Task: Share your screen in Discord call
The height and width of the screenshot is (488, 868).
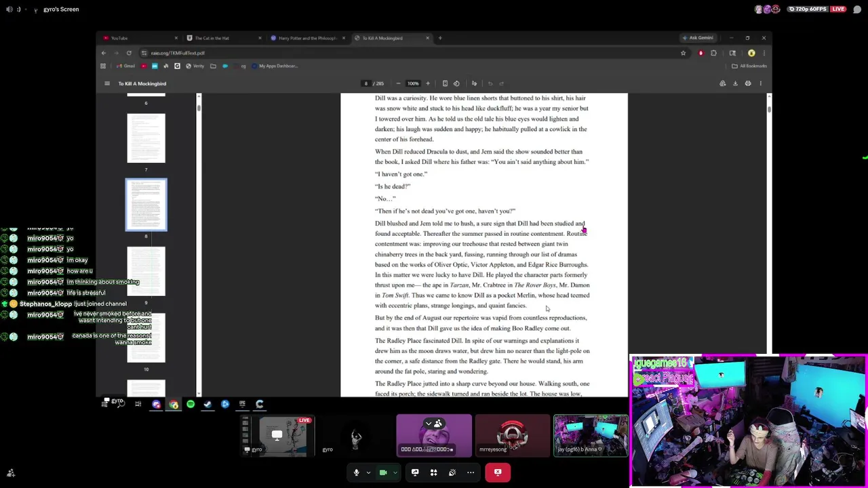Action: click(415, 472)
